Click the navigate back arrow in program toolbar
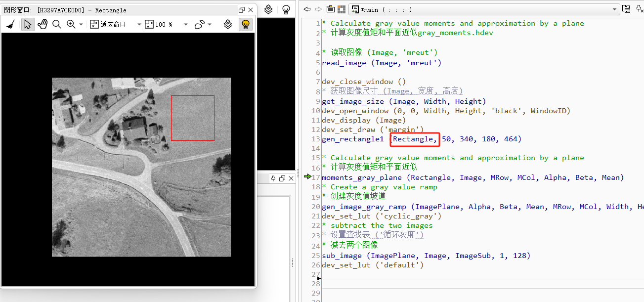This screenshot has width=644, height=302. [307, 9]
